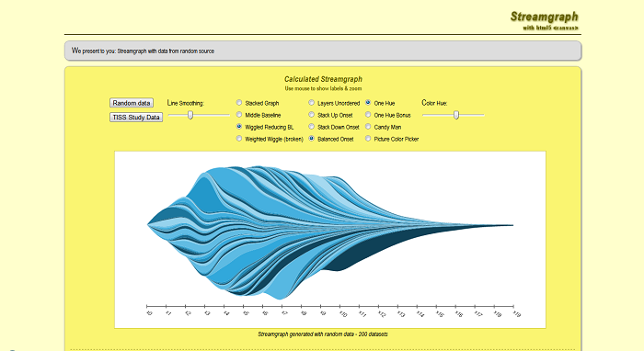Load the TISS Study Data
Screen dimensions: 644x351
[136, 118]
